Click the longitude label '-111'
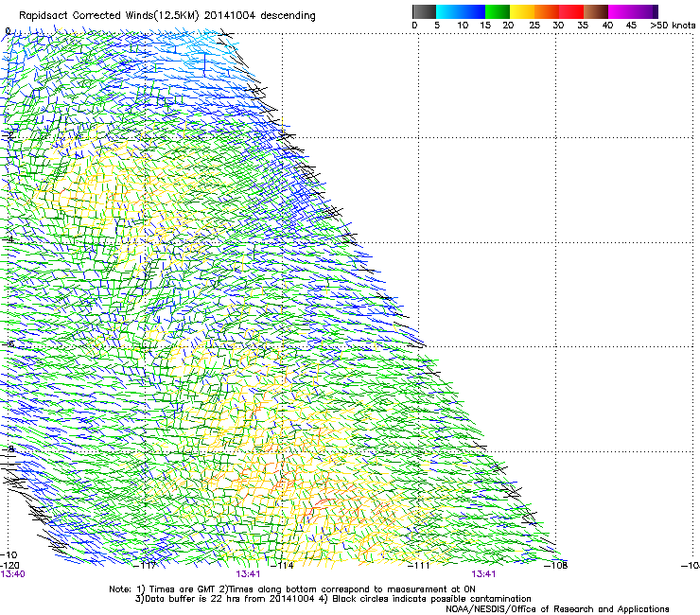Viewport: 700px width, 615px height. click(419, 566)
